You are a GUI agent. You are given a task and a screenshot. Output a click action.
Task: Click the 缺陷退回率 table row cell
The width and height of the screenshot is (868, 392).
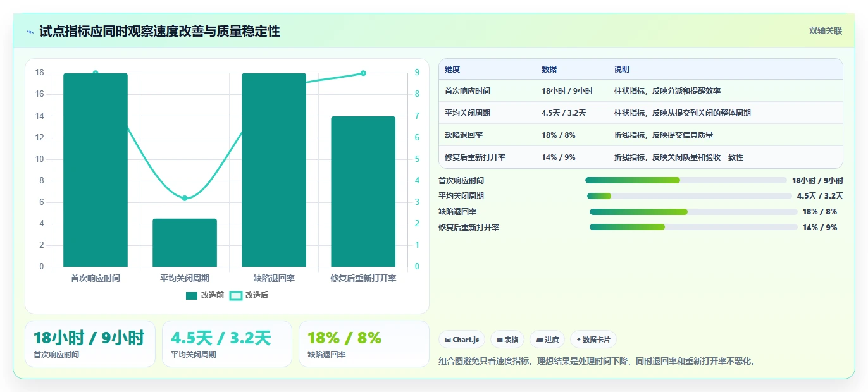464,135
